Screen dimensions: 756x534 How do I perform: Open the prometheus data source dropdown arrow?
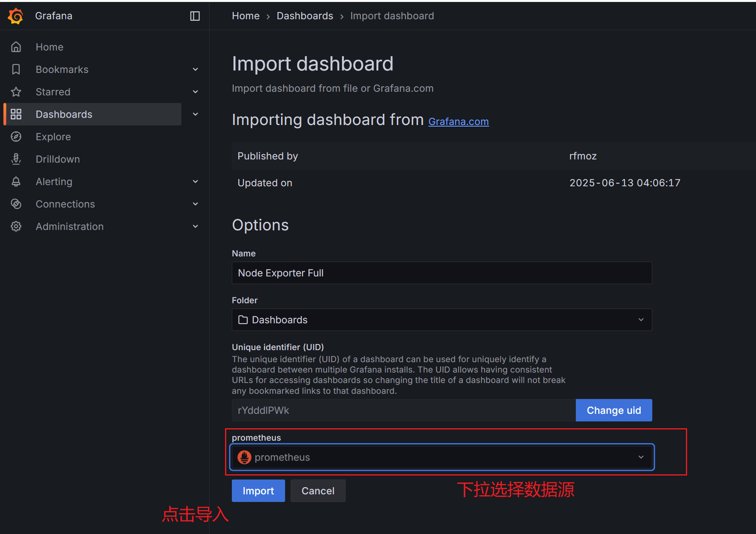[x=641, y=457]
